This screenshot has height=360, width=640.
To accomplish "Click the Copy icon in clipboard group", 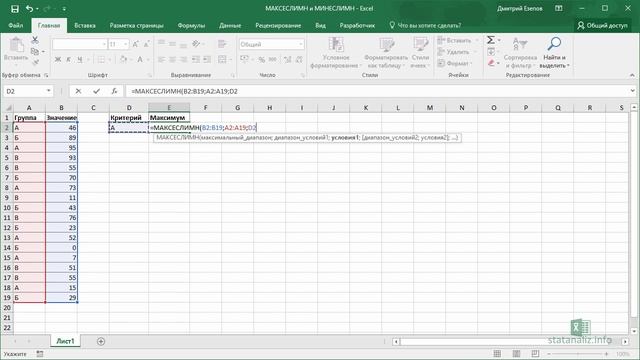I will point(35,51).
